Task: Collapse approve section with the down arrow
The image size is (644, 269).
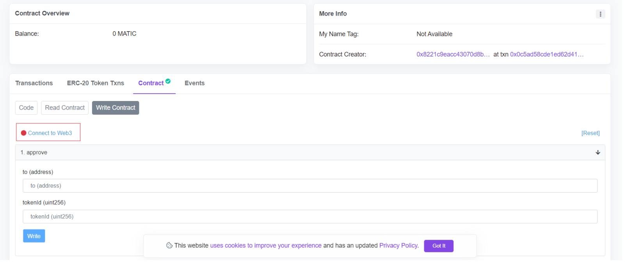Action: click(598, 152)
